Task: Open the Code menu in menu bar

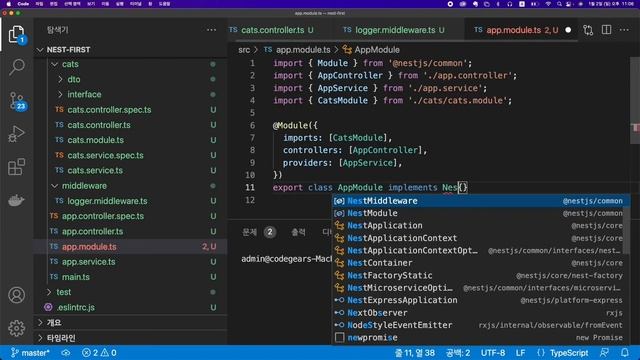Action: point(23,4)
